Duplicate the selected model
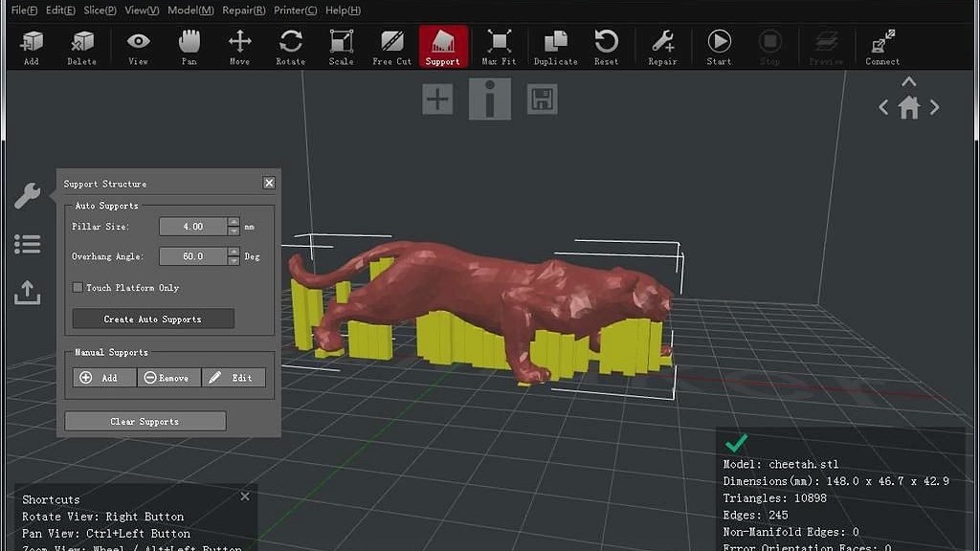 pos(555,46)
